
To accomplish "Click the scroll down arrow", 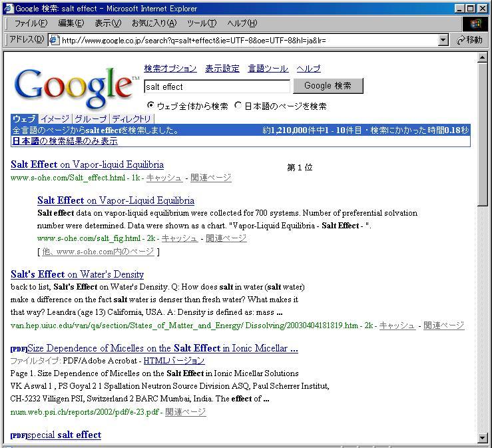I will (483, 437).
